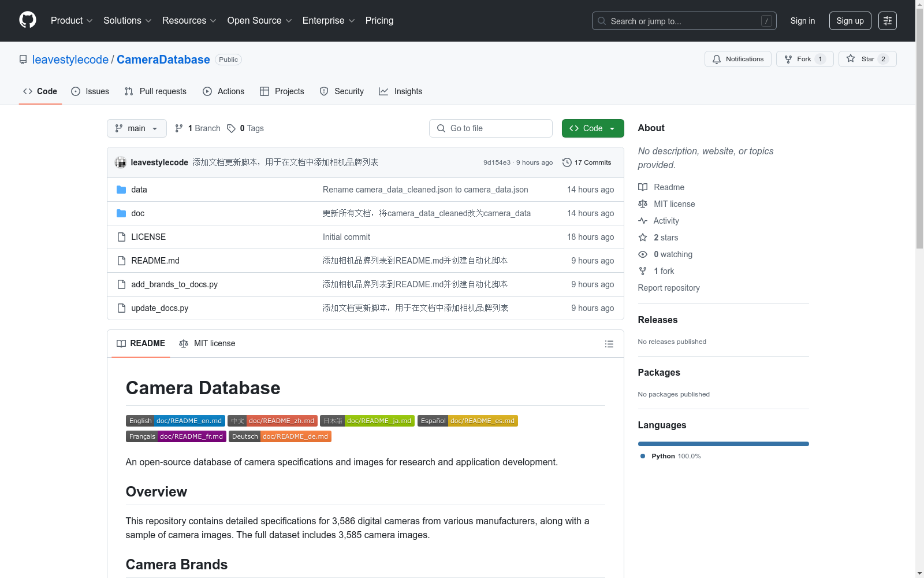Click the Sign up button
This screenshot has width=924, height=578.
tap(850, 21)
